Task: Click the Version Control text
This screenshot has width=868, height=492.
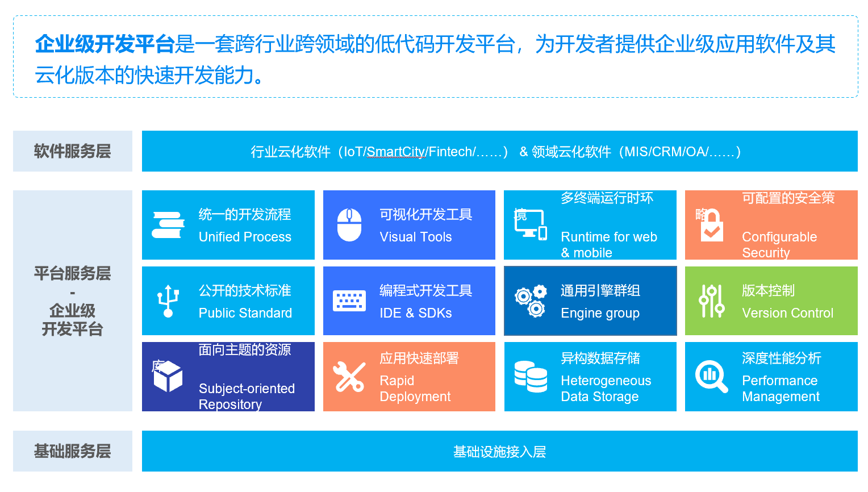Action: [788, 313]
